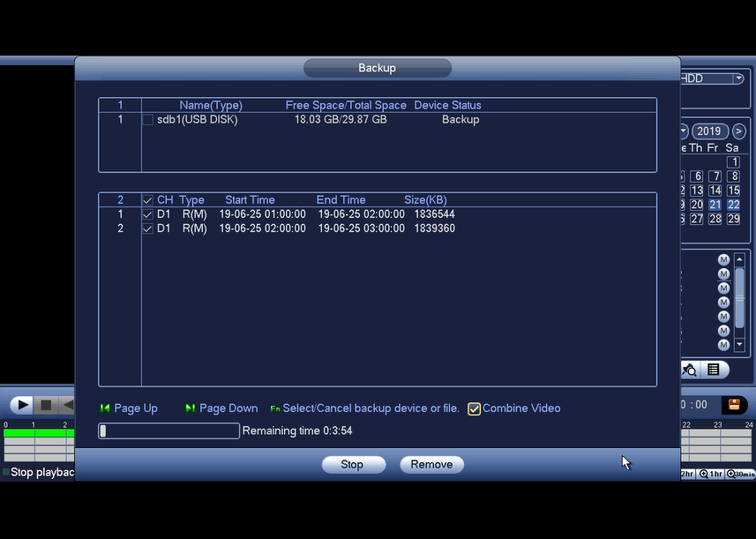Screen dimensions: 756x539
Task: Click the topmost M record-type marker
Action: coord(723,260)
